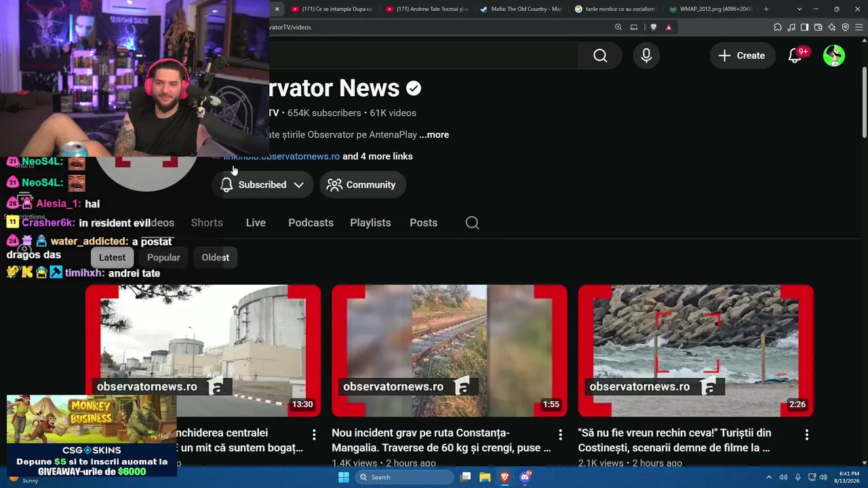Viewport: 868px width, 488px height.
Task: Switch to the Mafia: The Old Country tab
Action: (x=521, y=9)
